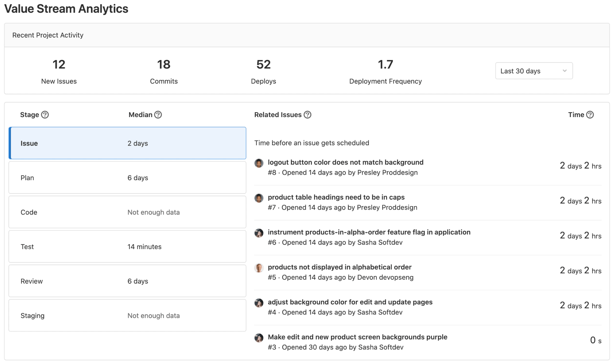Open the Last 30 days date range dropdown
Image resolution: width=614 pixels, height=364 pixels.
click(533, 71)
